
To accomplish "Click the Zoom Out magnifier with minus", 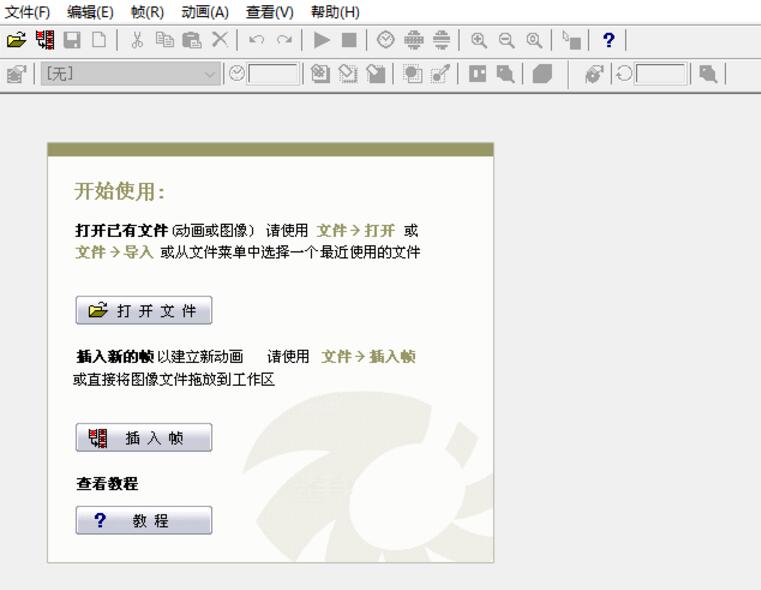I will click(x=507, y=40).
